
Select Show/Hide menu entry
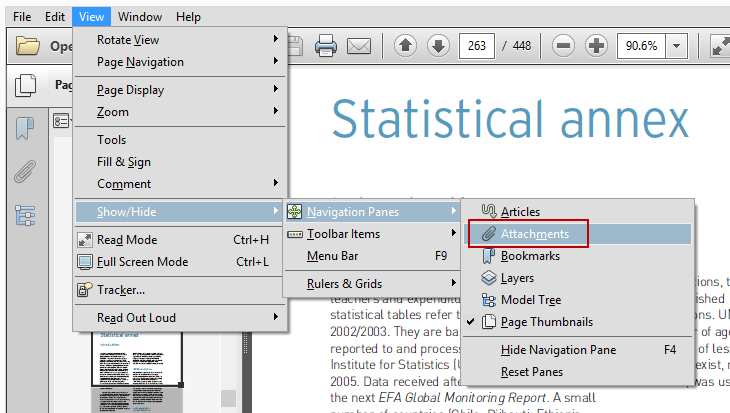(x=181, y=212)
